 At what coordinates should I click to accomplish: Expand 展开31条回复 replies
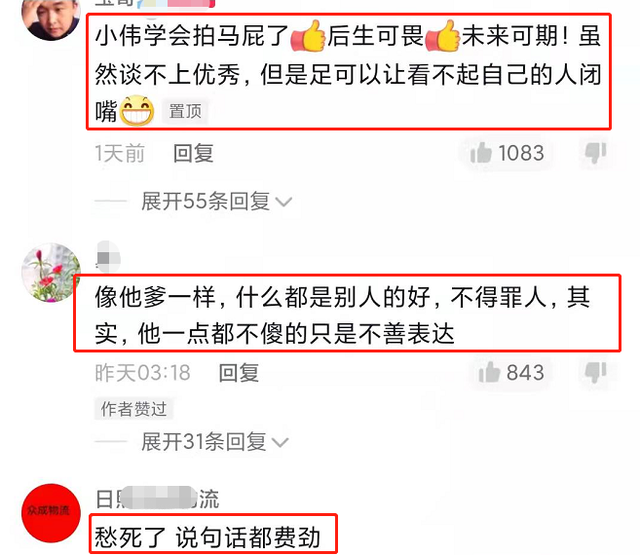click(x=204, y=442)
